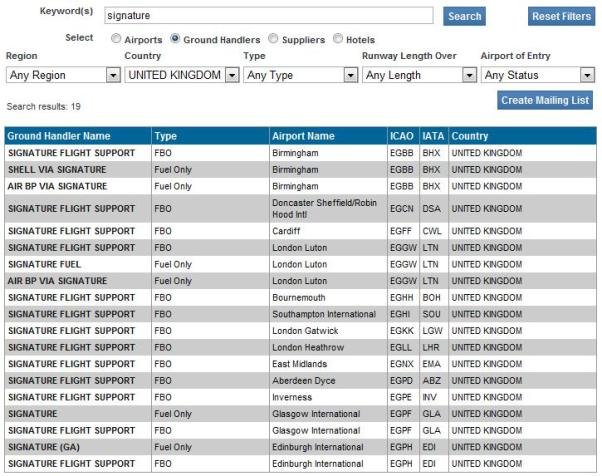The image size is (602, 476).
Task: Open SIGNATURE Fuel Only entry at Glasgow
Action: coord(33,414)
